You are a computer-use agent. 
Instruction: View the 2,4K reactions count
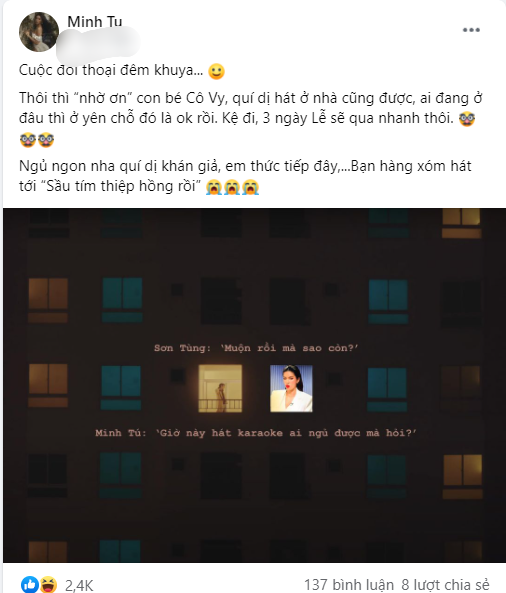pos(79,585)
